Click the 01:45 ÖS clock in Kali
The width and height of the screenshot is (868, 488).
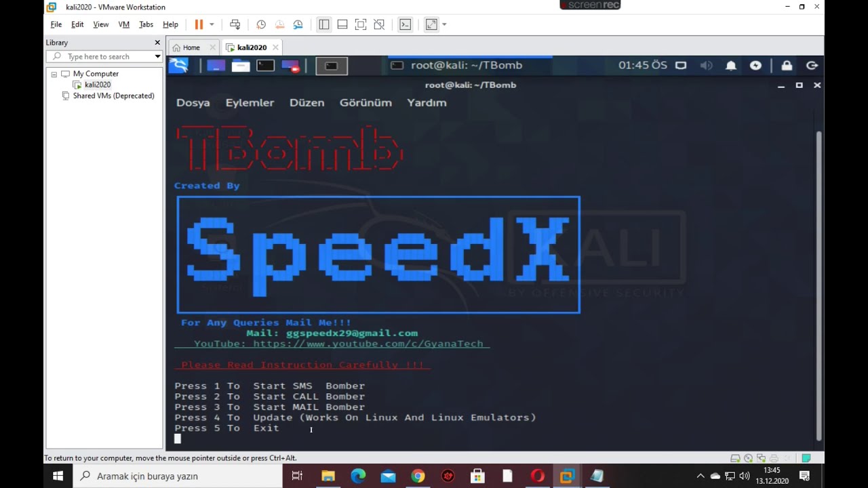tap(643, 65)
